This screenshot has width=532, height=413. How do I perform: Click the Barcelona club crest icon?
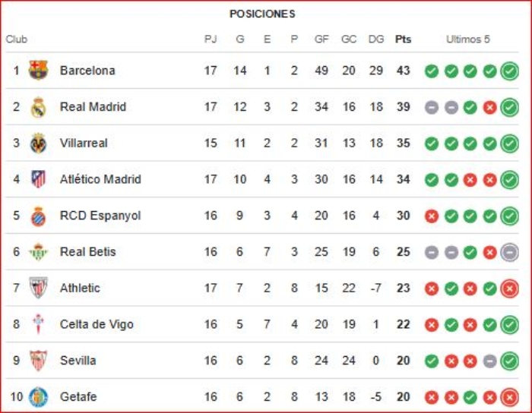pyautogui.click(x=38, y=71)
